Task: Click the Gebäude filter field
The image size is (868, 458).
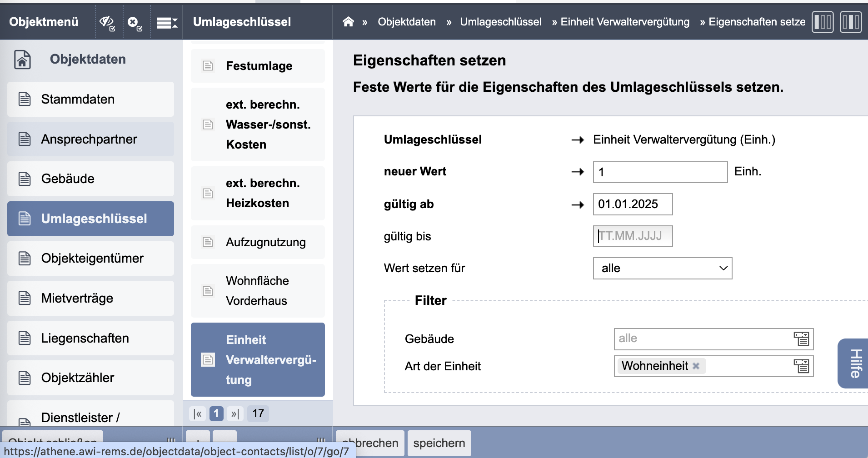Action: point(713,339)
